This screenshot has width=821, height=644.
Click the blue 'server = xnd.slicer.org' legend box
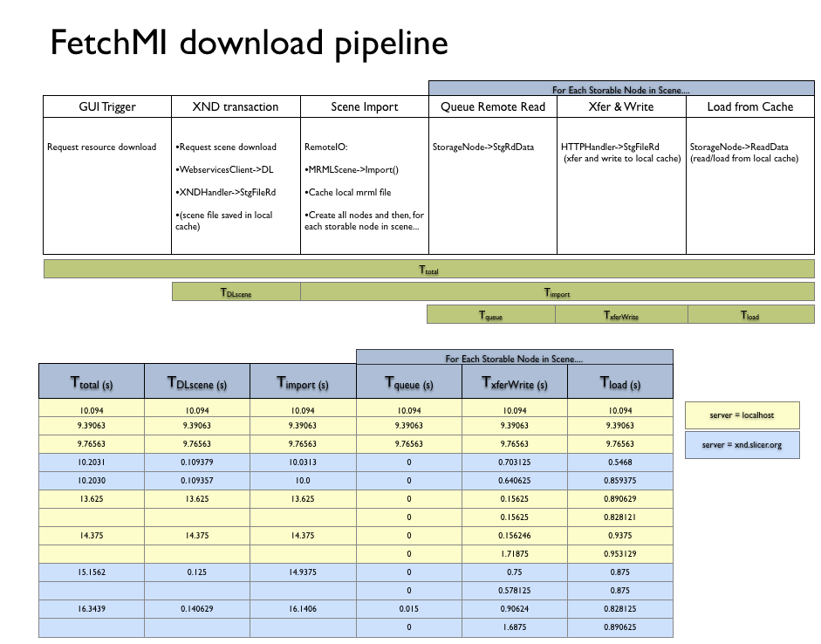coord(742,445)
